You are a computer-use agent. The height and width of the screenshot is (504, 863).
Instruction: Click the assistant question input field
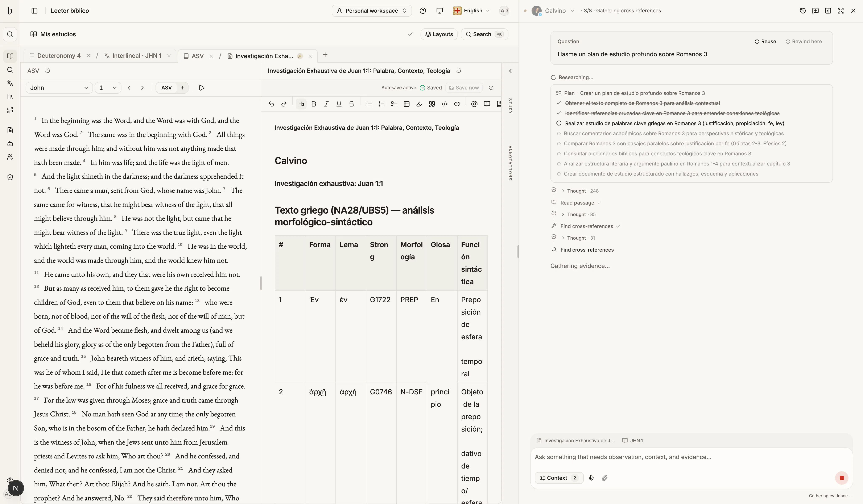[691, 457]
